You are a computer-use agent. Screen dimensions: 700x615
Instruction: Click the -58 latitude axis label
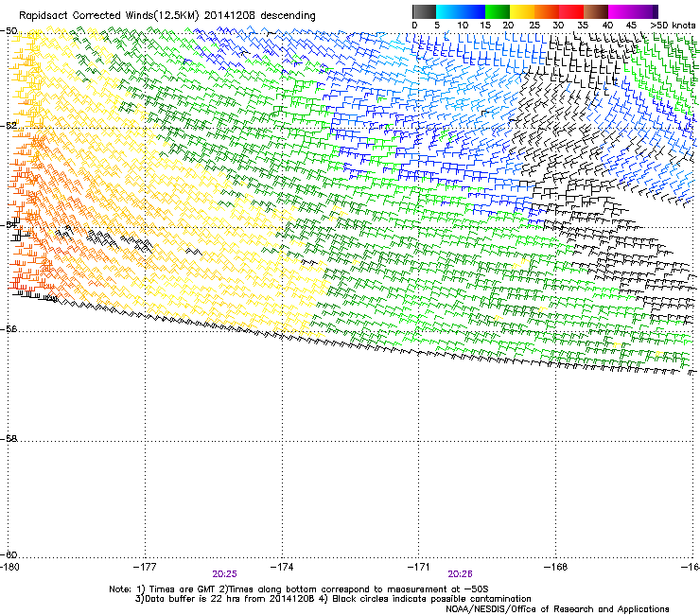coord(9,439)
